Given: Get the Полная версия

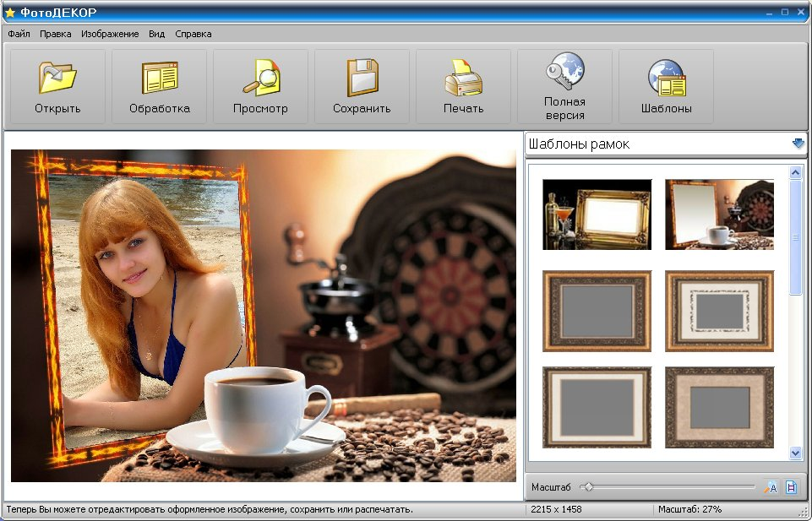Looking at the screenshot, I should click(x=565, y=86).
